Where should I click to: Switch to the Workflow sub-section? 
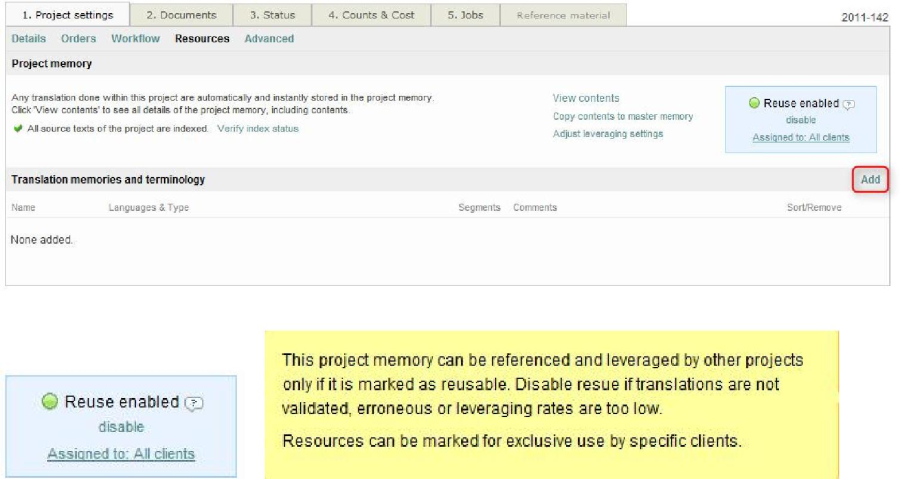tap(135, 39)
